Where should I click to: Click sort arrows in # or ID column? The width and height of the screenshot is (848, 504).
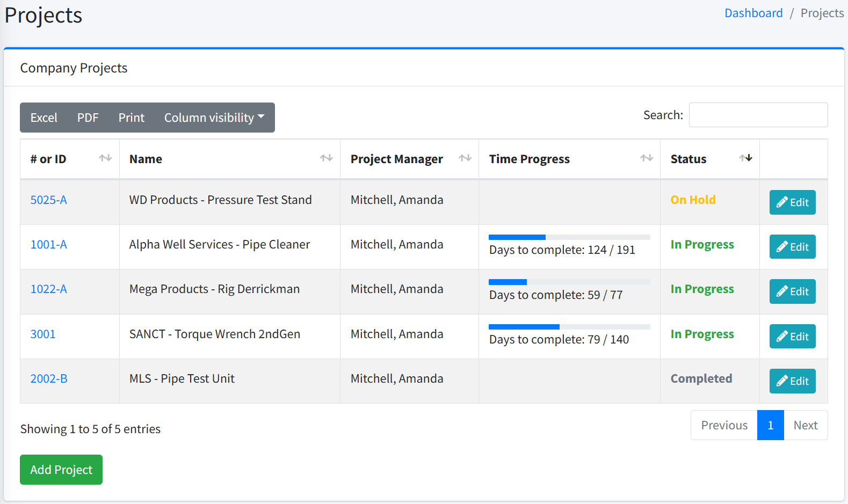point(105,158)
